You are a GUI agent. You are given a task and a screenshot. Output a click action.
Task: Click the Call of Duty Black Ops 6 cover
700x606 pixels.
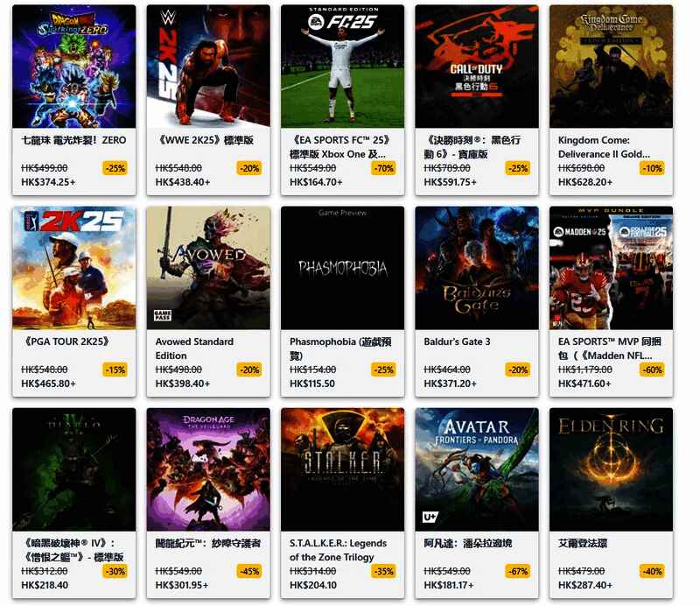point(477,67)
